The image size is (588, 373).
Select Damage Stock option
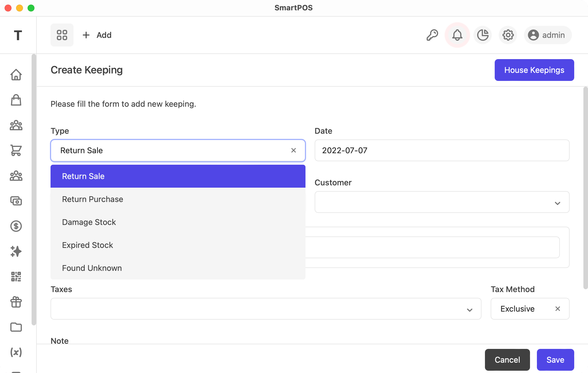(89, 222)
